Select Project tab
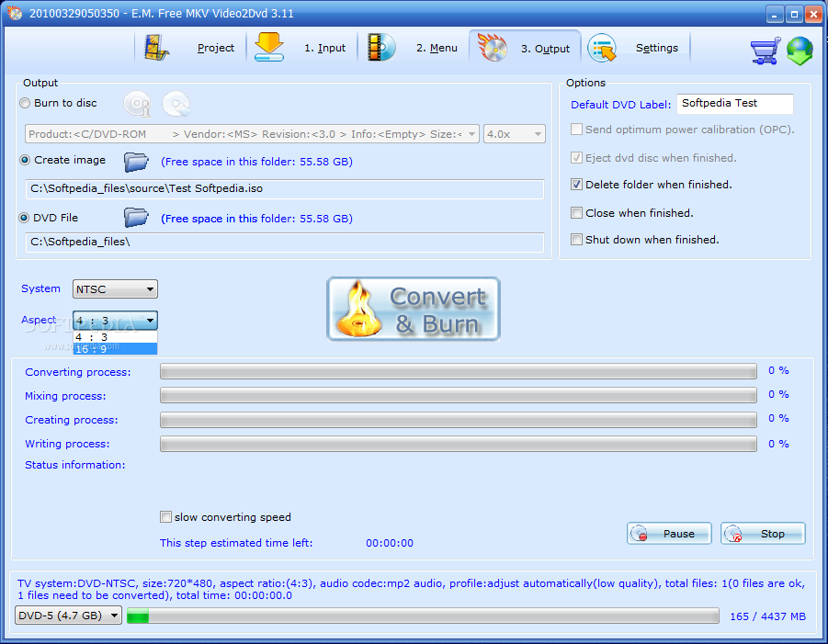The height and width of the screenshot is (644, 828). tap(215, 48)
